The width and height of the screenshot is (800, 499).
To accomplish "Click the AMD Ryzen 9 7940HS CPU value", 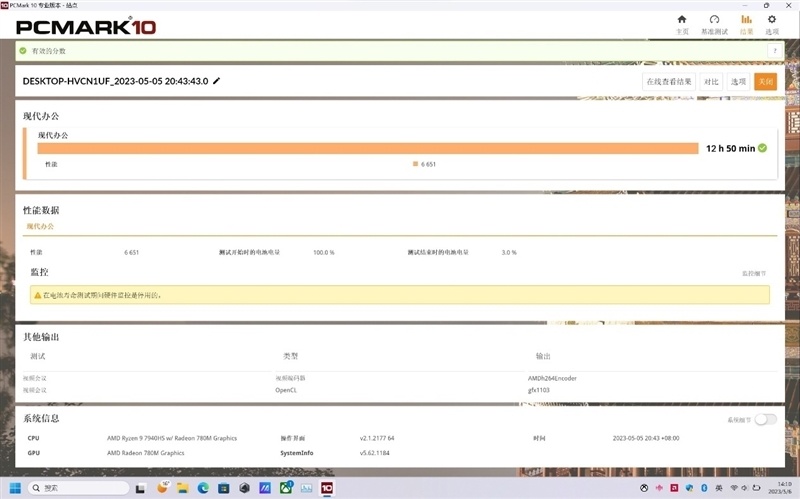I will pyautogui.click(x=172, y=438).
